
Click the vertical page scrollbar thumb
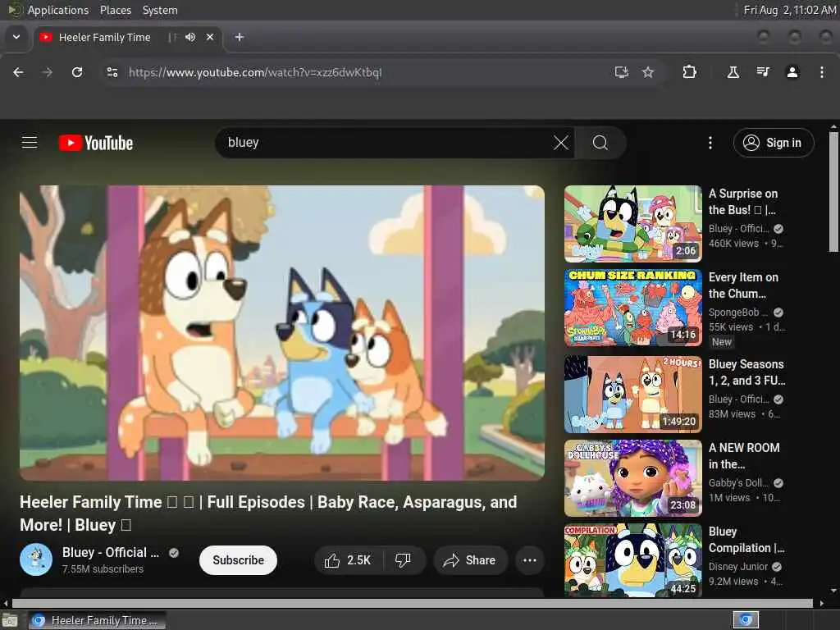(833, 191)
